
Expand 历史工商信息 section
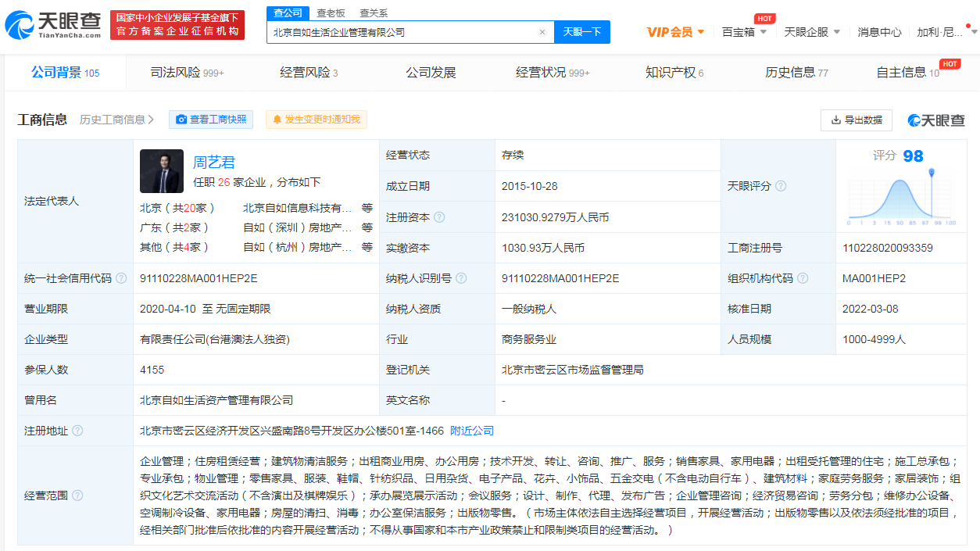pyautogui.click(x=116, y=120)
